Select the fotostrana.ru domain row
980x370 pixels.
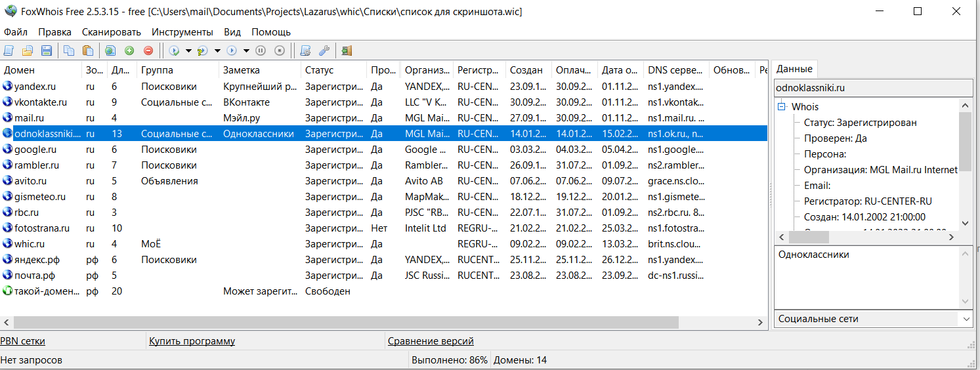click(384, 228)
